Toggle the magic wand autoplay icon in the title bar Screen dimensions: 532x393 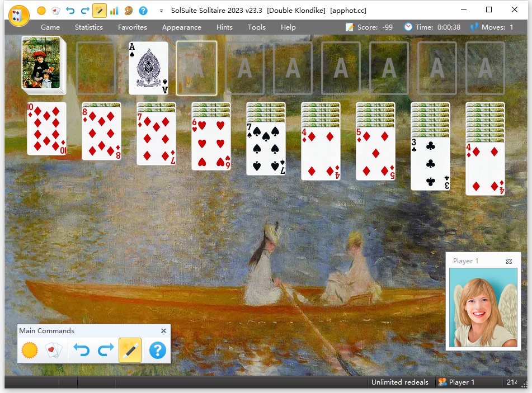(100, 11)
